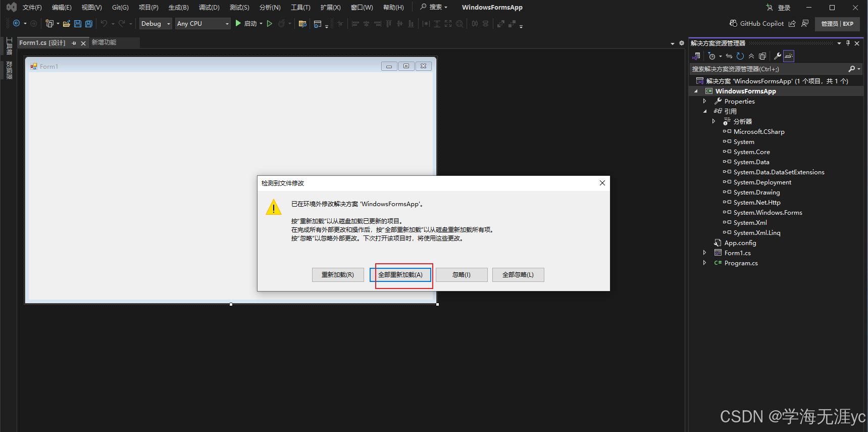The image size is (868, 432).
Task: Open the 生成(B) menu
Action: 179,7
